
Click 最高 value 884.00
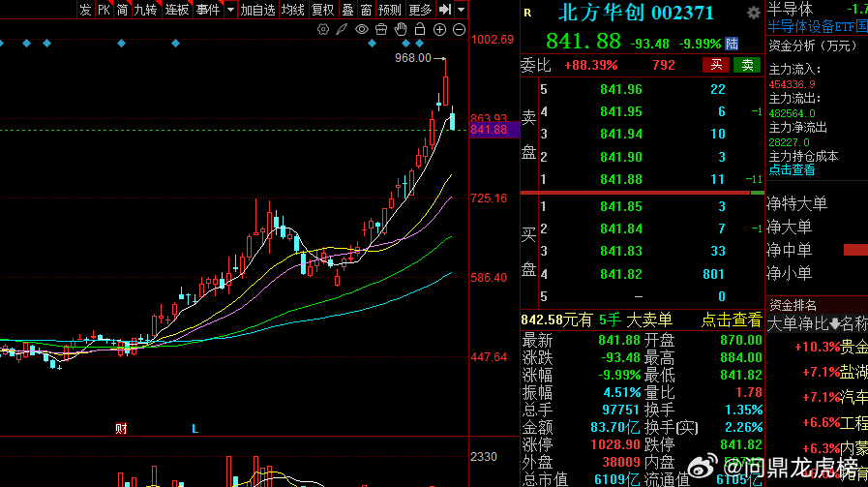(741, 358)
